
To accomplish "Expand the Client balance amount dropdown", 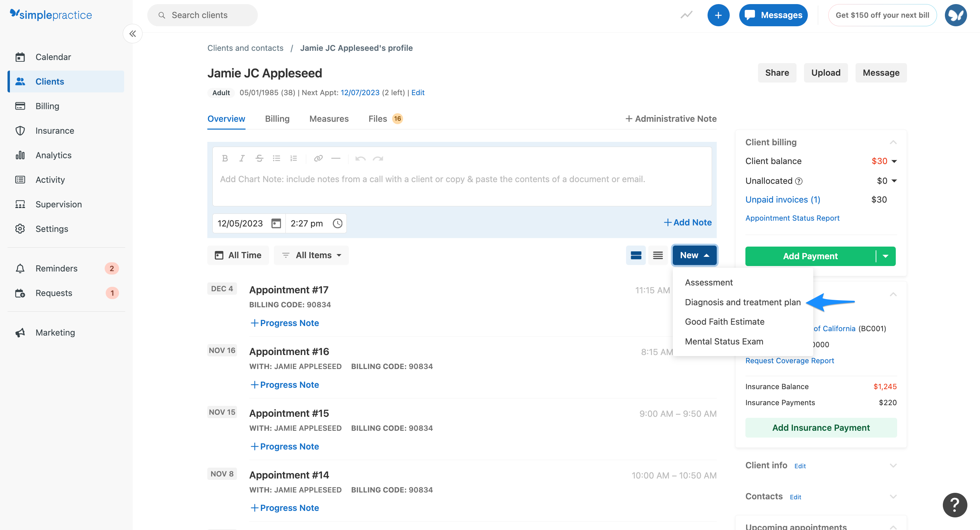I will pyautogui.click(x=894, y=161).
